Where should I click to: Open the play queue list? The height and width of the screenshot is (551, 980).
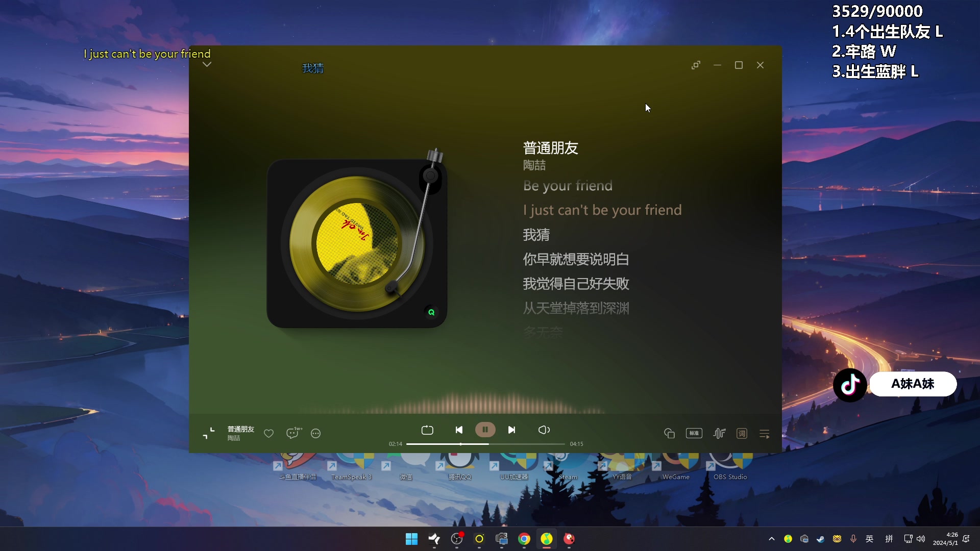(x=764, y=433)
